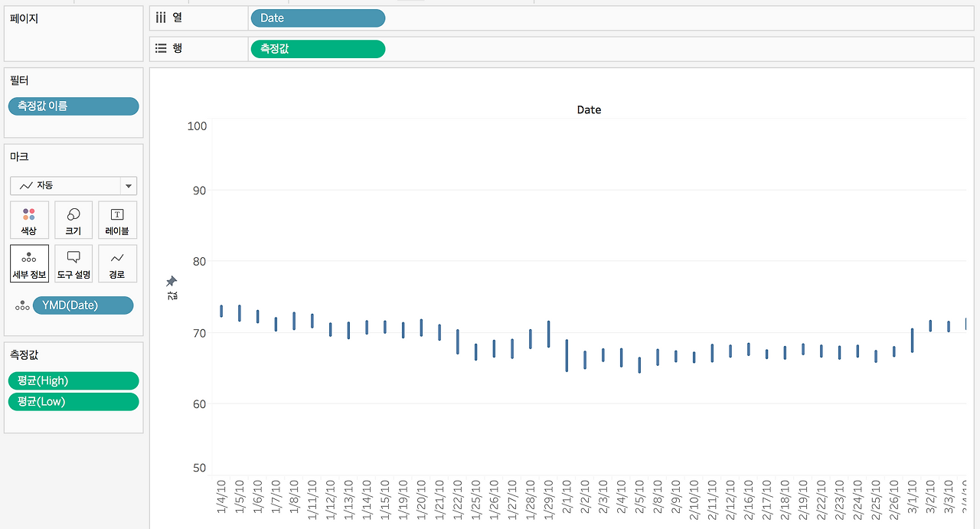Click the 80 axis label
This screenshot has width=980, height=529.
pyautogui.click(x=199, y=262)
